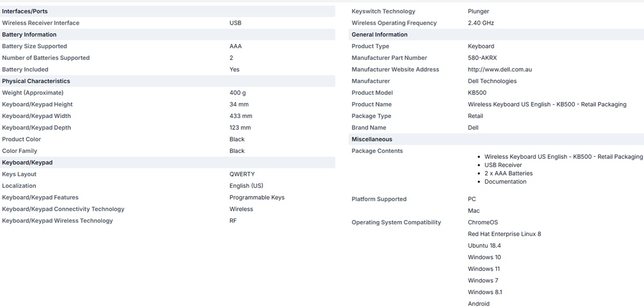Viewport: 644px width, 307px height.
Task: Click the 34 mm height value
Action: 239,105
